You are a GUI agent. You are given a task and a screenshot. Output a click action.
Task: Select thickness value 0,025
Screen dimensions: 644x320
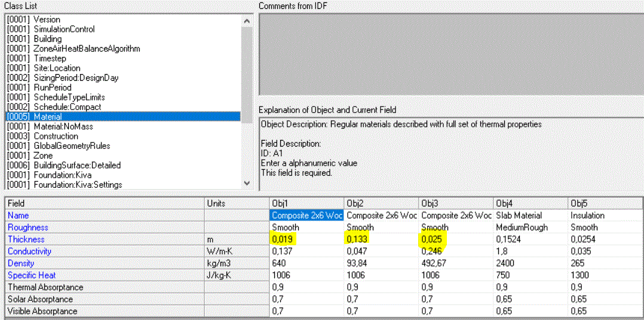click(456, 239)
